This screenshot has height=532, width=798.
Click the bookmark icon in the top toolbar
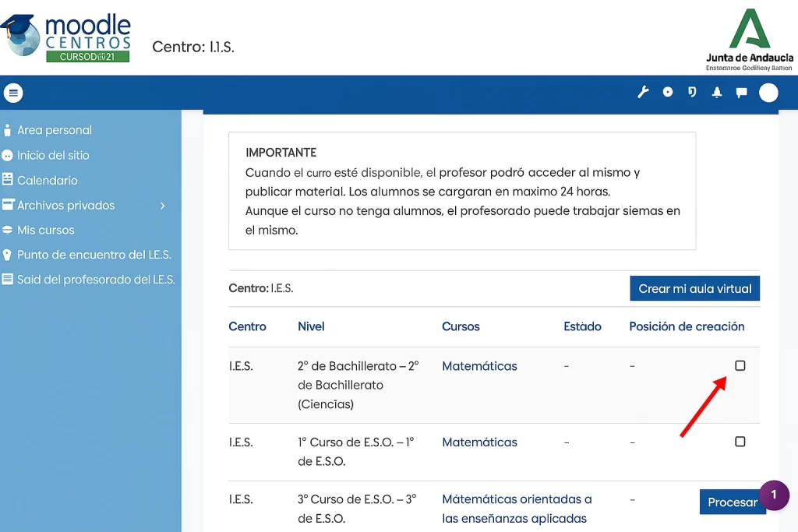pyautogui.click(x=692, y=92)
